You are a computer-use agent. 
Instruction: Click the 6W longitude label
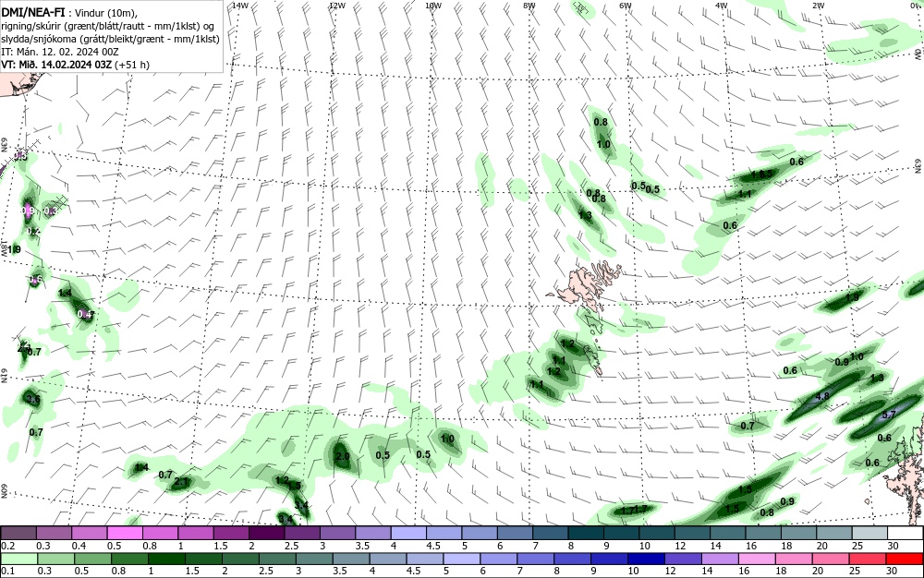tap(626, 6)
